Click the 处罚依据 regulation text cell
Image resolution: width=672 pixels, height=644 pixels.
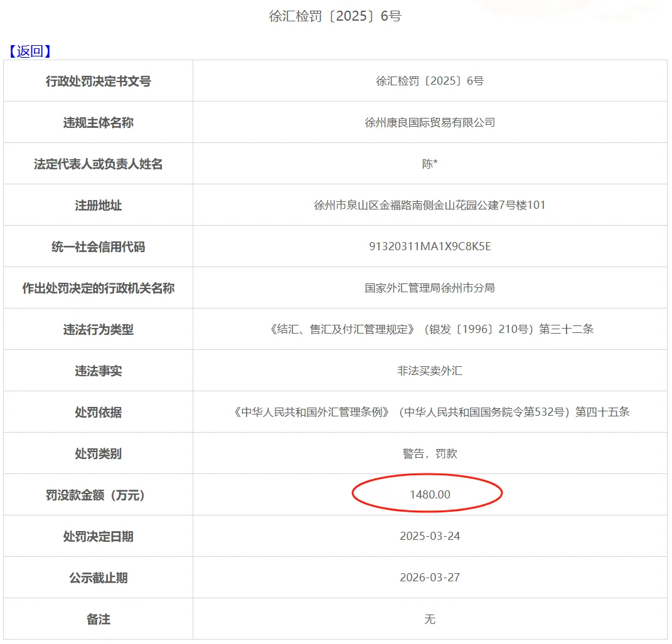point(430,412)
